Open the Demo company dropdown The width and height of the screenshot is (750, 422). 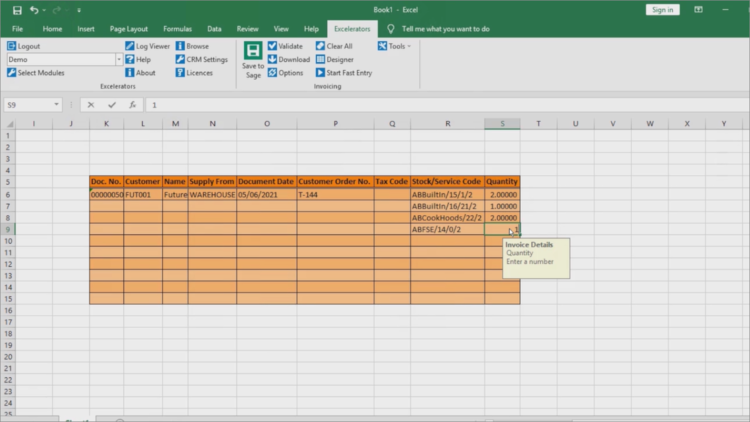point(119,60)
